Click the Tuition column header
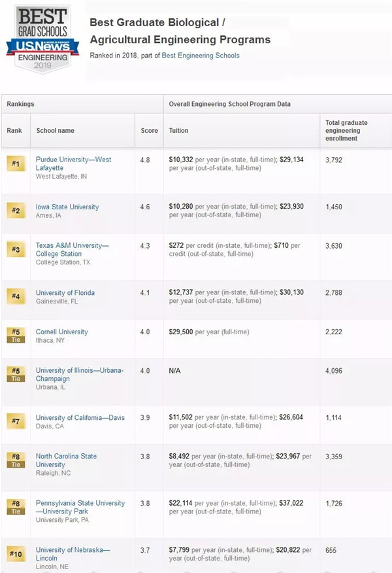This screenshot has width=392, height=573. click(x=178, y=130)
